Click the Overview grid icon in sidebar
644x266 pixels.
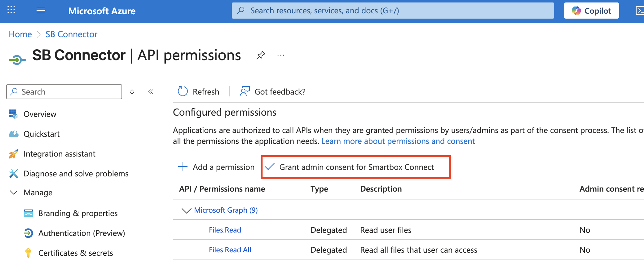(13, 114)
